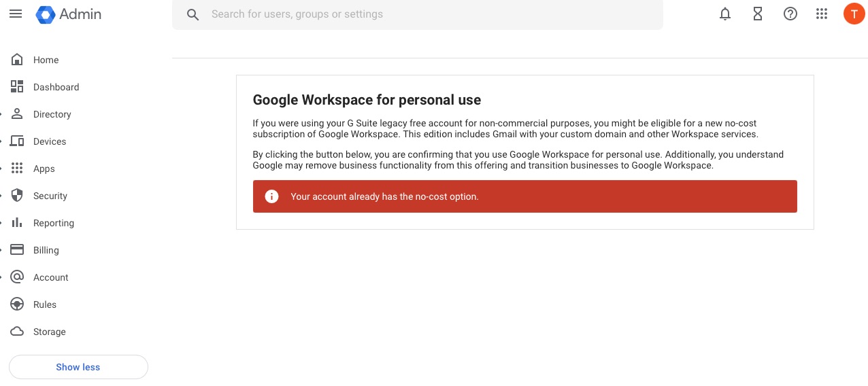Open the orange T account avatar

(x=854, y=14)
